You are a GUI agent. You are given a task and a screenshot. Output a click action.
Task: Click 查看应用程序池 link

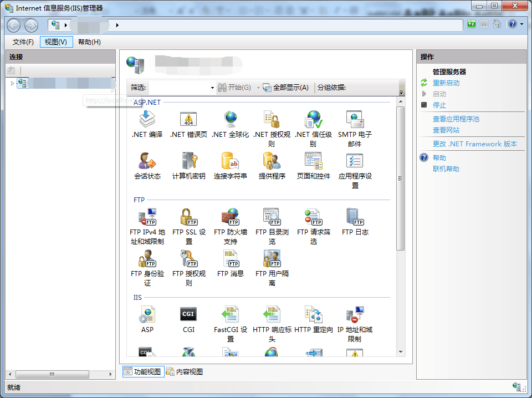[x=456, y=119]
